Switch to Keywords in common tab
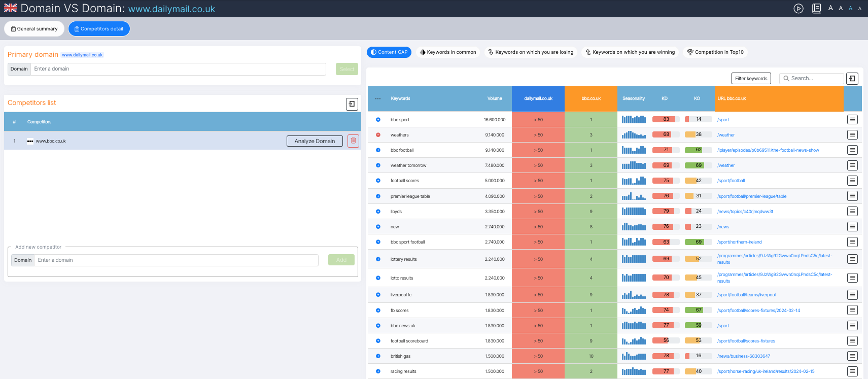This screenshot has height=379, width=868. click(448, 52)
